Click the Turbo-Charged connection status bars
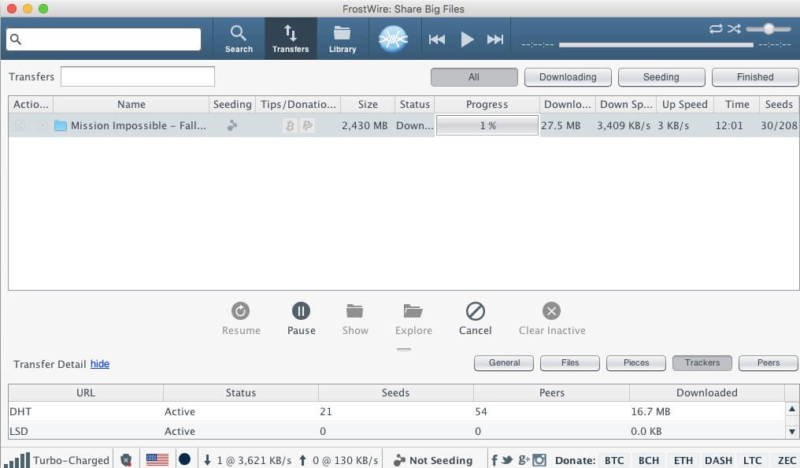 (19, 459)
